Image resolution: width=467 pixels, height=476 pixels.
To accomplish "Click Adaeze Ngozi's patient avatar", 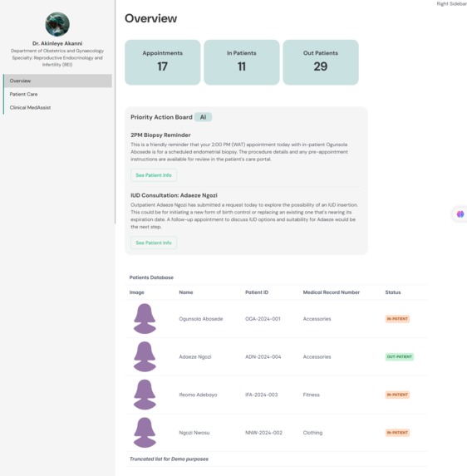I will 145,356.
